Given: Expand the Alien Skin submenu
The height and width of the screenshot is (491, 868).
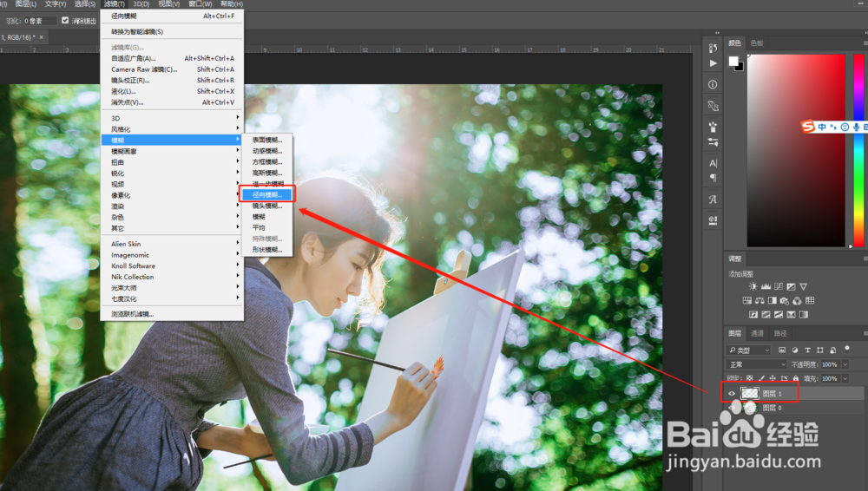Looking at the screenshot, I should pos(172,244).
